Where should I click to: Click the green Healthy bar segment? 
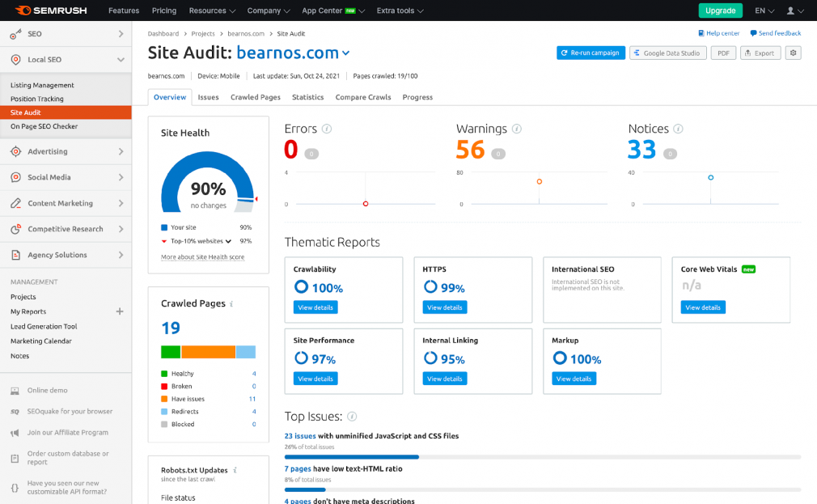pos(171,352)
